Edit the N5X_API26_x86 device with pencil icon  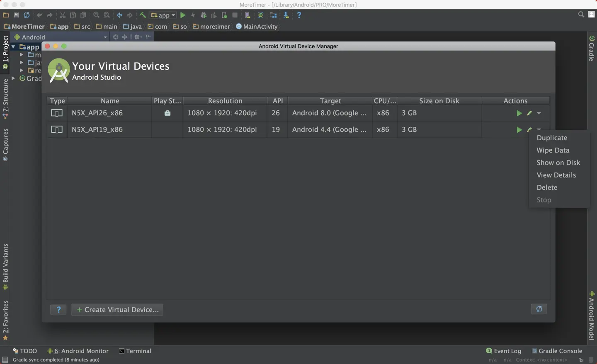529,113
